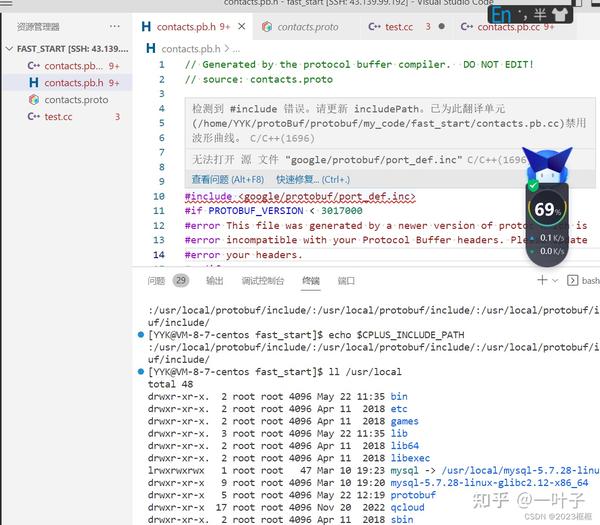This screenshot has height=525, width=600.
Task: Click the explorer more actions ellipsis icon
Action: (114, 26)
